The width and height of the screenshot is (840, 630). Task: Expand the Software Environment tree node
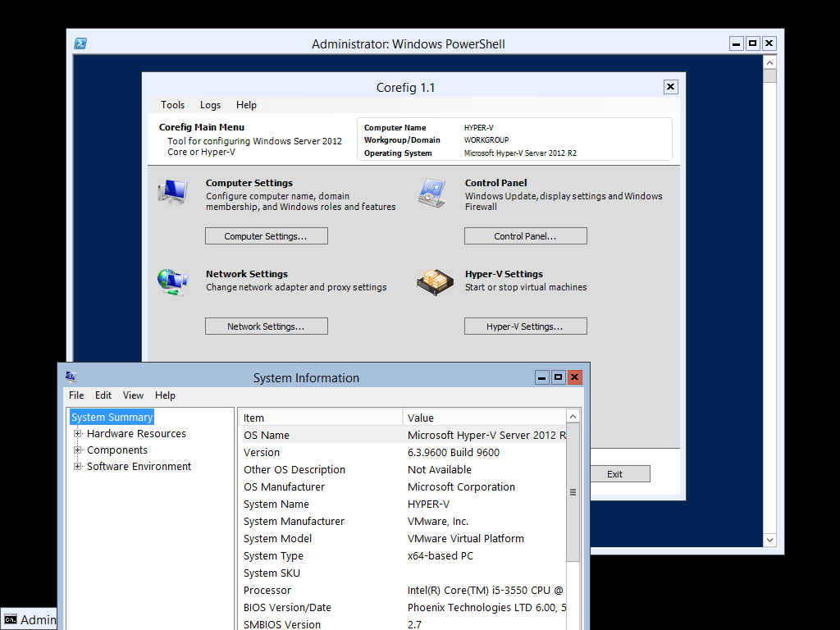78,466
